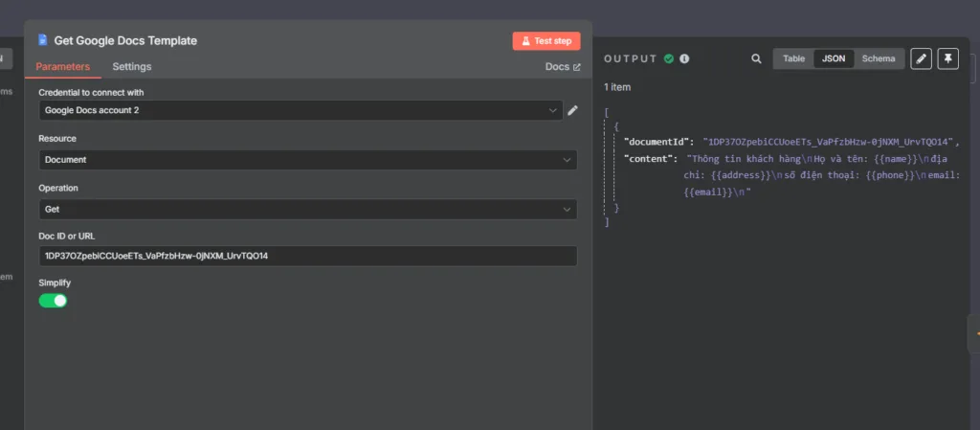980x430 pixels.
Task: Search the output data with magnifier icon
Action: [x=756, y=58]
